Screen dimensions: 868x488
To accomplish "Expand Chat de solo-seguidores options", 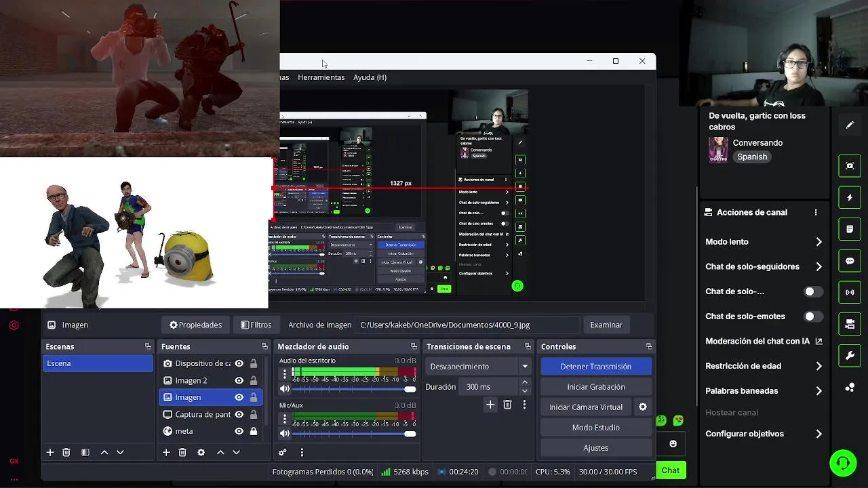I will coord(818,267).
